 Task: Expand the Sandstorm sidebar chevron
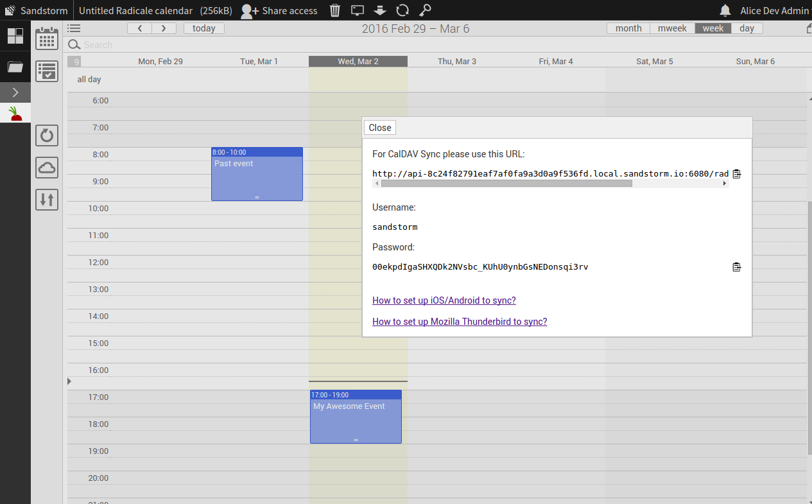pos(15,92)
